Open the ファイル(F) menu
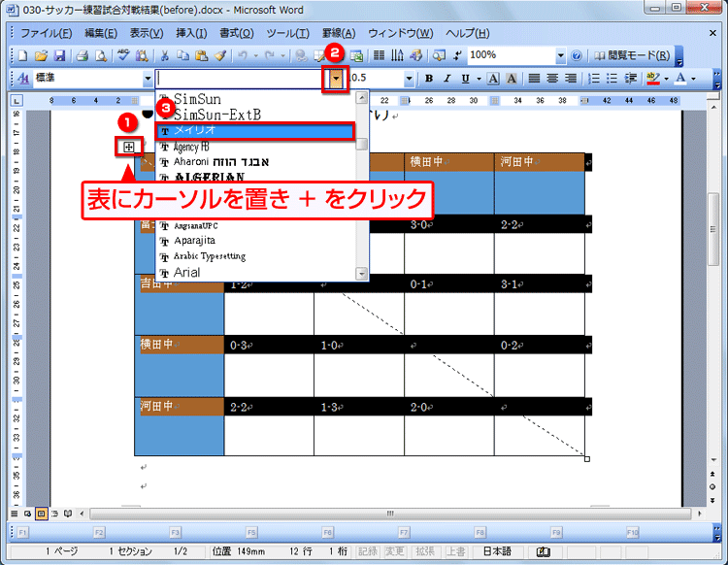Screen dimensions: 728x565 (46, 33)
